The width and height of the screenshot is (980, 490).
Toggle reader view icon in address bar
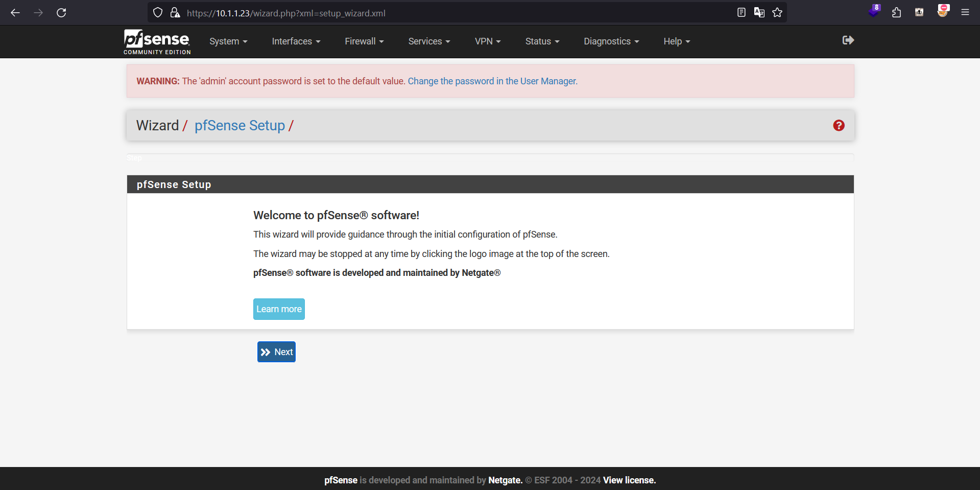tap(742, 13)
